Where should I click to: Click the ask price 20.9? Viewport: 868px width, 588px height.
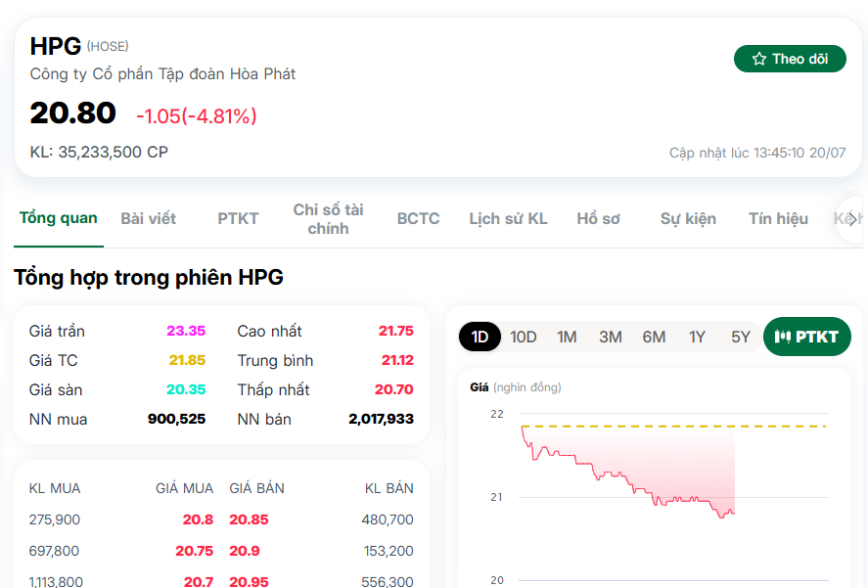point(245,551)
